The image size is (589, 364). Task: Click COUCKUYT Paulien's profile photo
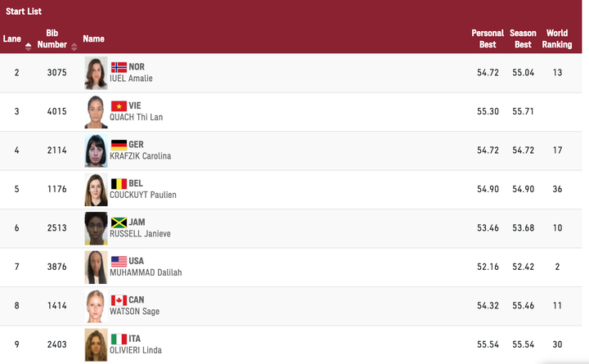96,190
